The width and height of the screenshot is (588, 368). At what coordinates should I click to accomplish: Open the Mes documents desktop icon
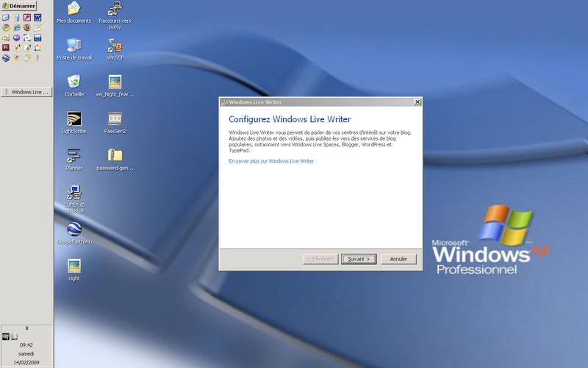(74, 13)
